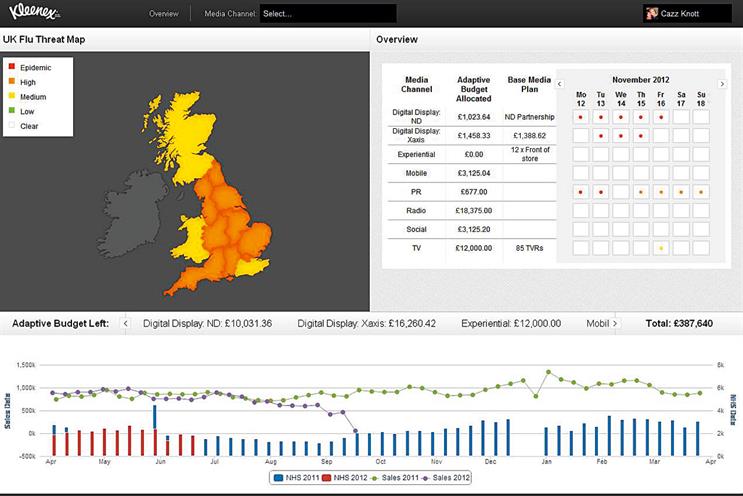Screen dimensions: 743x496
Task: Click Digital Display ND £10,031.36 budget item
Action: coord(208,324)
